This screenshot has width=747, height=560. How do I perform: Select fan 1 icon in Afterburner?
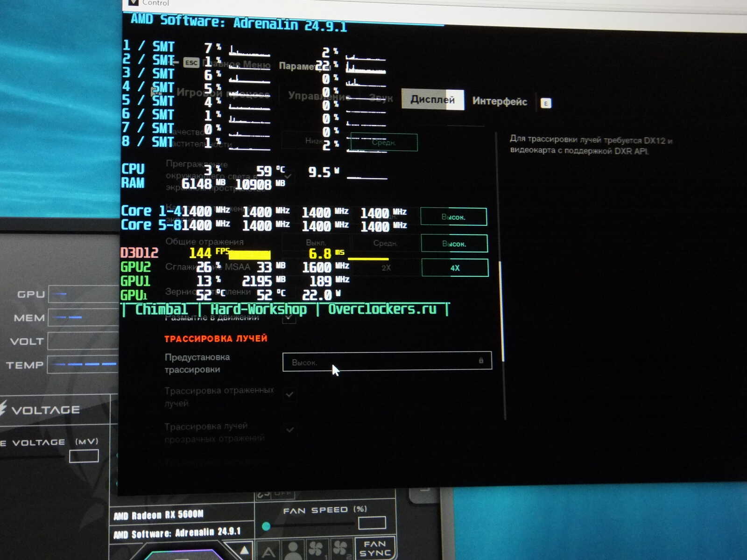317,549
